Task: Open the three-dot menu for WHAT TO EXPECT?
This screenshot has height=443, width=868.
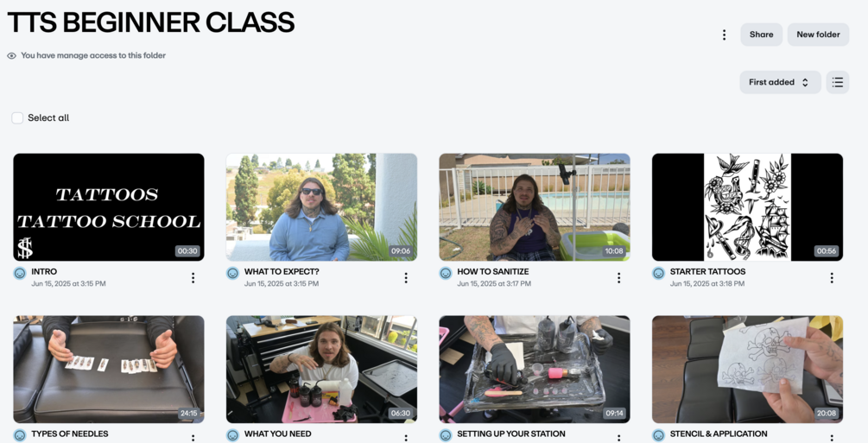Action: pyautogui.click(x=406, y=278)
